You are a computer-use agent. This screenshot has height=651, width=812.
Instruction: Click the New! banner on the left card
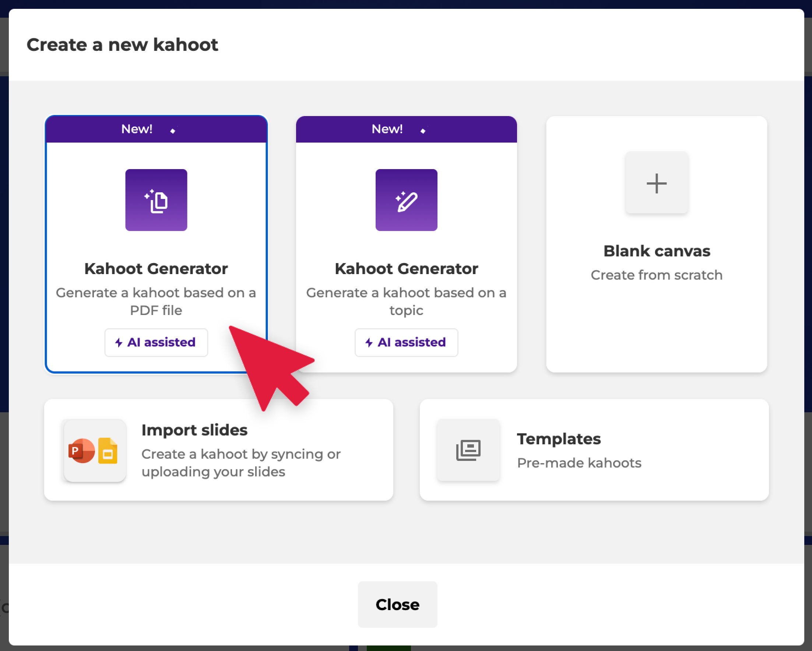137,129
